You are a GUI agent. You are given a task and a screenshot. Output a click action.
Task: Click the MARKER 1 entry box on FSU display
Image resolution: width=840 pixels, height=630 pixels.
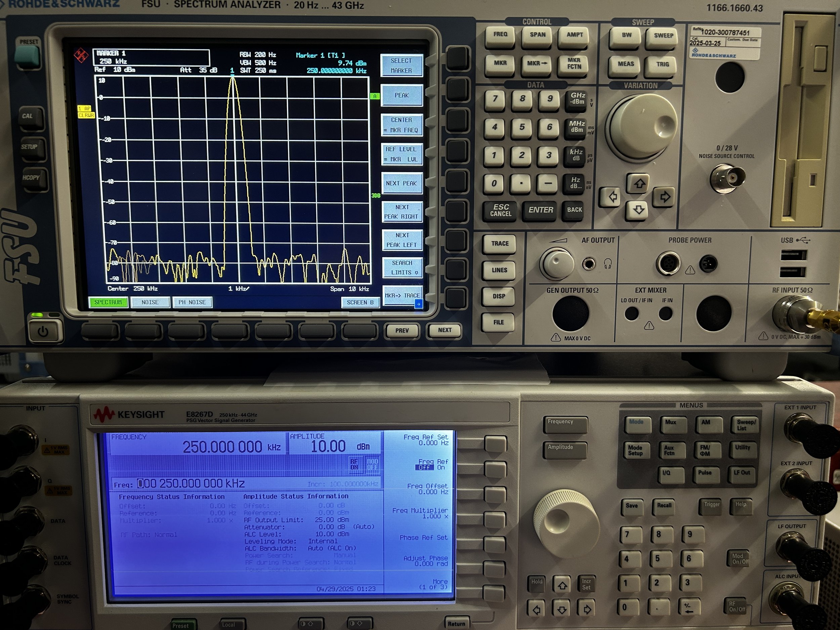(x=151, y=57)
